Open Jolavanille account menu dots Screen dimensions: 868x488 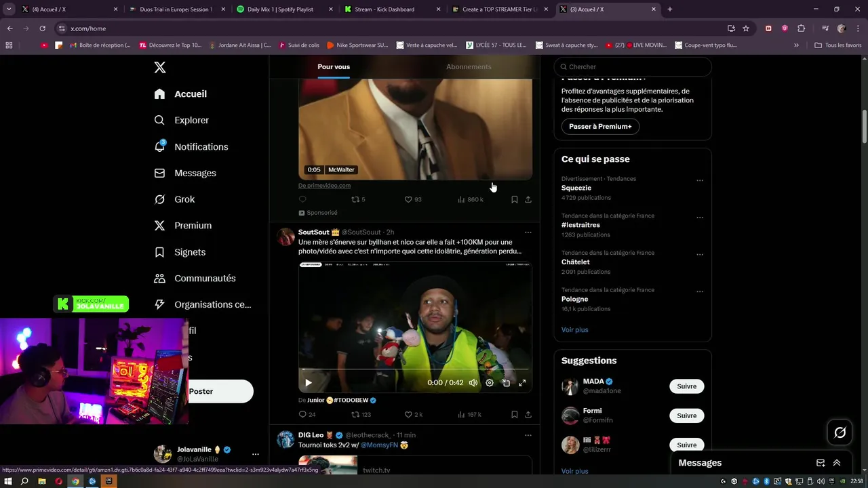pyautogui.click(x=255, y=454)
